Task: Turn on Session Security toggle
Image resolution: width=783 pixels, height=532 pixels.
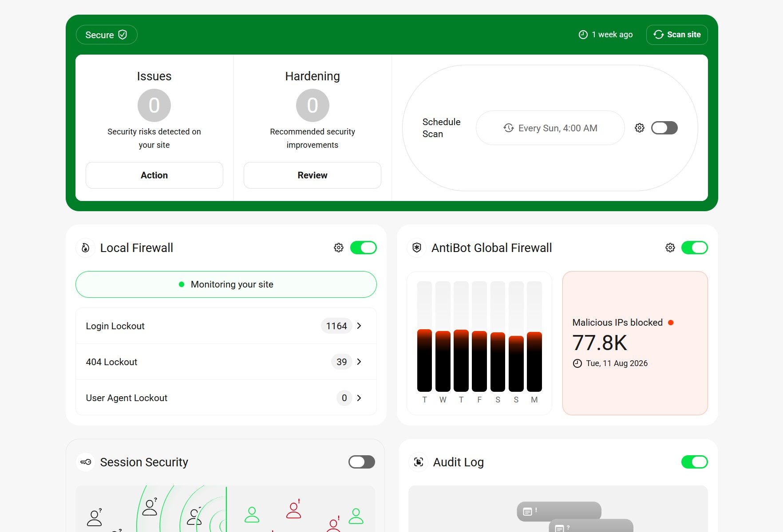Action: click(362, 462)
